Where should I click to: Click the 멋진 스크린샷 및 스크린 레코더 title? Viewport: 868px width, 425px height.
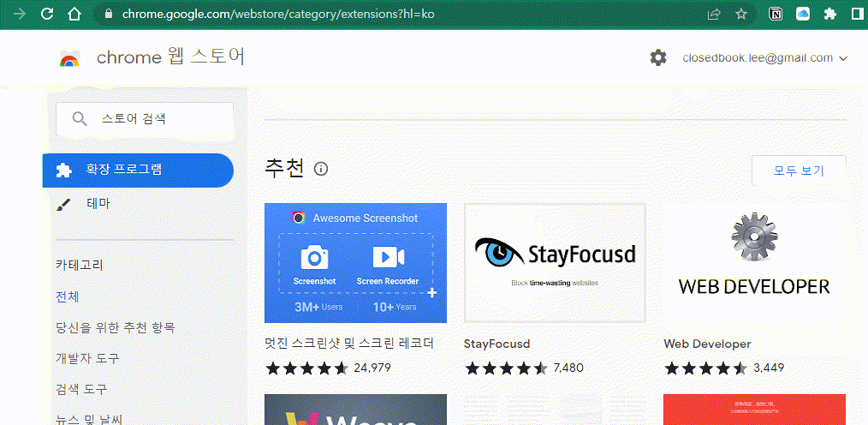[x=349, y=344]
